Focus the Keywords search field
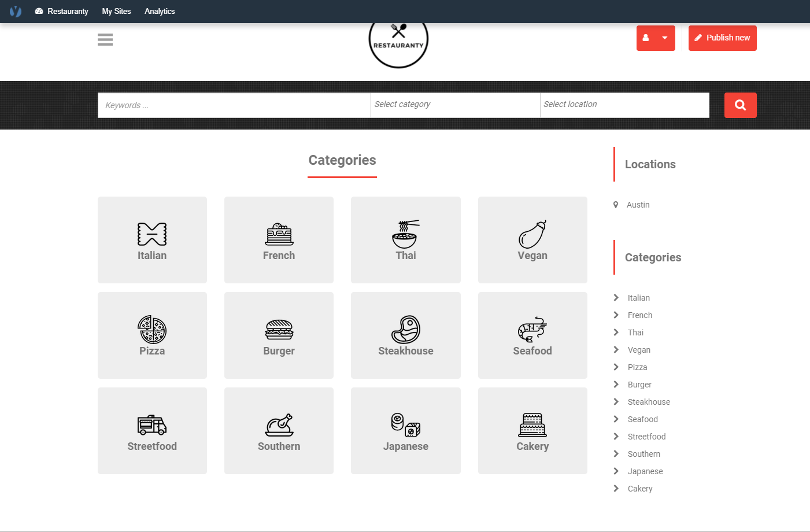The width and height of the screenshot is (810, 532). pyautogui.click(x=234, y=105)
